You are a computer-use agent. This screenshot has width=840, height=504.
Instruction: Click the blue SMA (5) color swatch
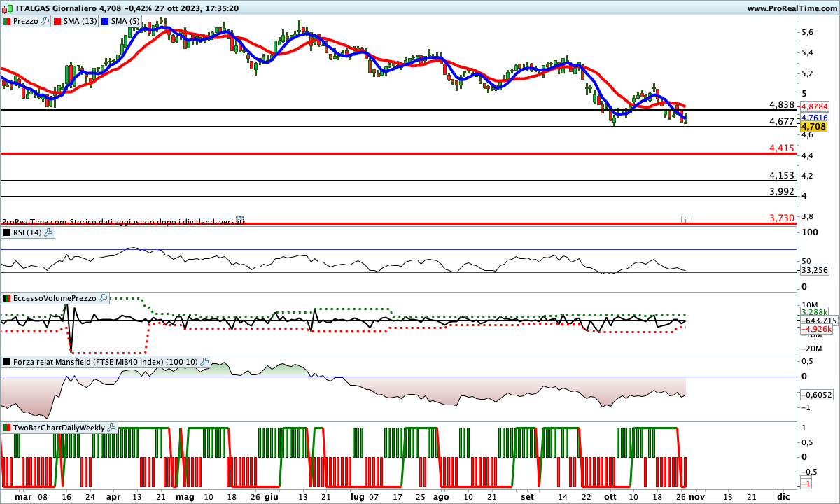click(x=106, y=21)
